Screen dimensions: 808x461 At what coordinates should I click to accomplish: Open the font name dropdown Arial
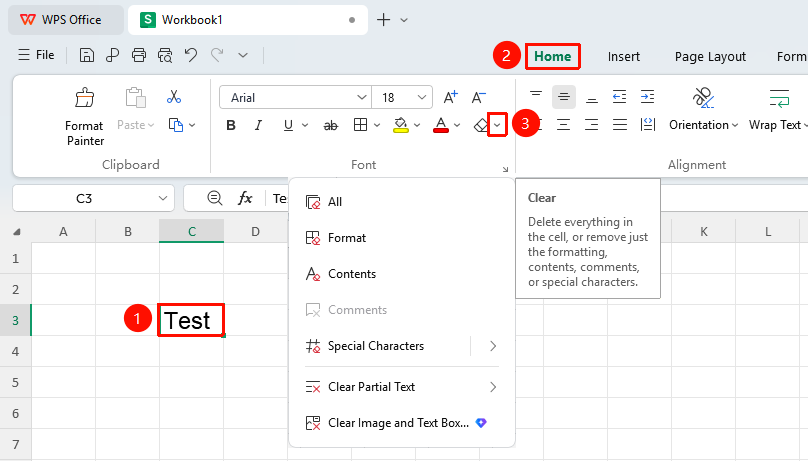tap(362, 97)
